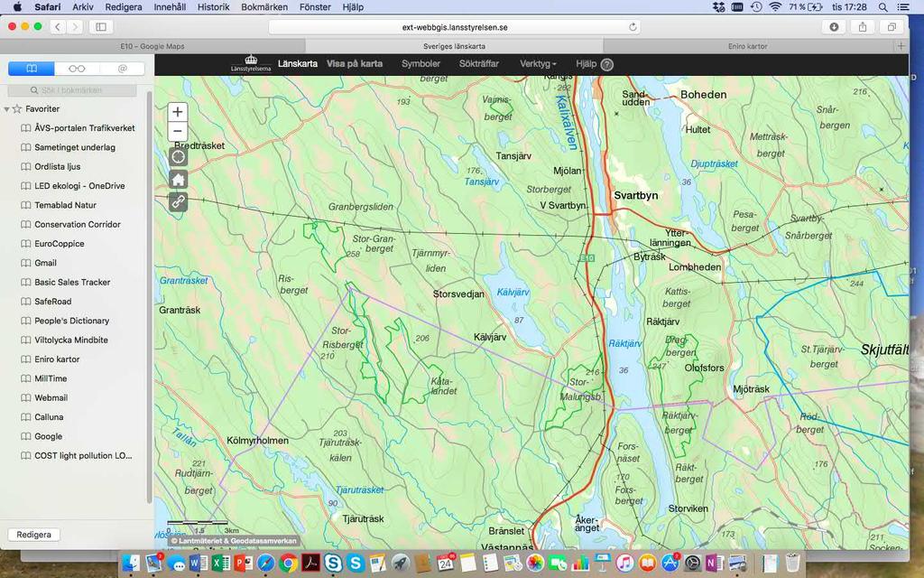Open Dropbox menu bar icon
This screenshot has width=924, height=578.
pyautogui.click(x=718, y=7)
